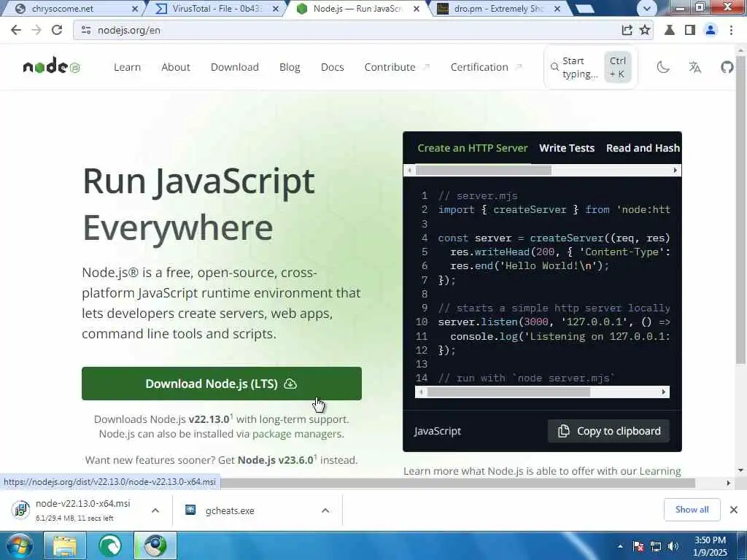Click Copy to clipboard button
This screenshot has width=747, height=560.
609,431
